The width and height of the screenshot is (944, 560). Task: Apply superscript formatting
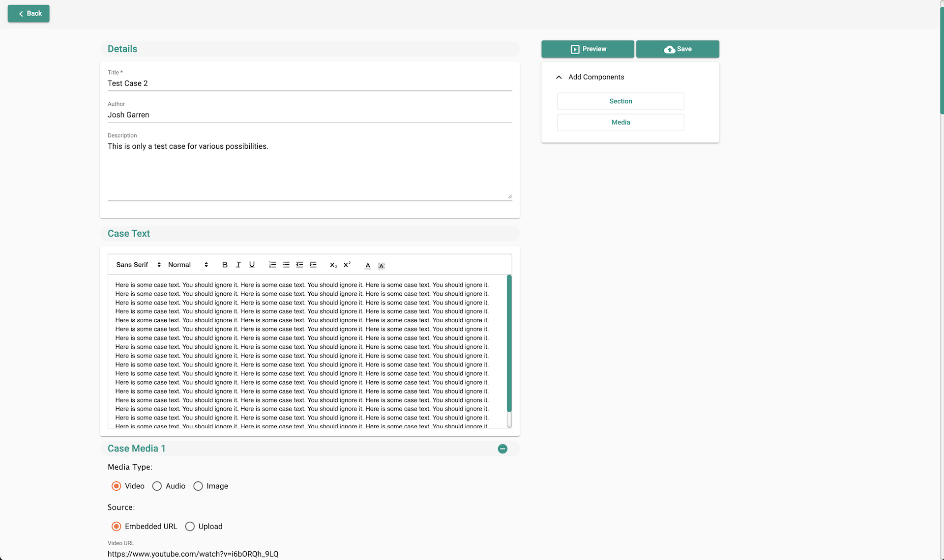(x=347, y=265)
